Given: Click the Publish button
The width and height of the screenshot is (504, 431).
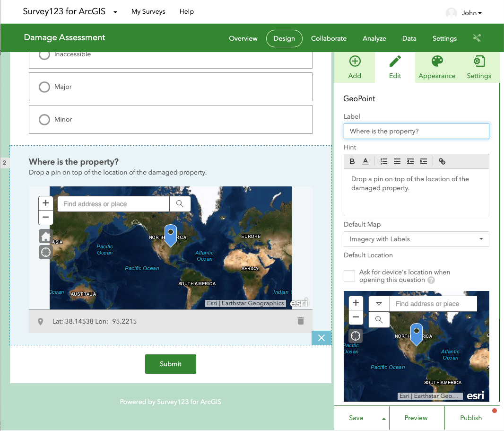Looking at the screenshot, I should click(470, 418).
